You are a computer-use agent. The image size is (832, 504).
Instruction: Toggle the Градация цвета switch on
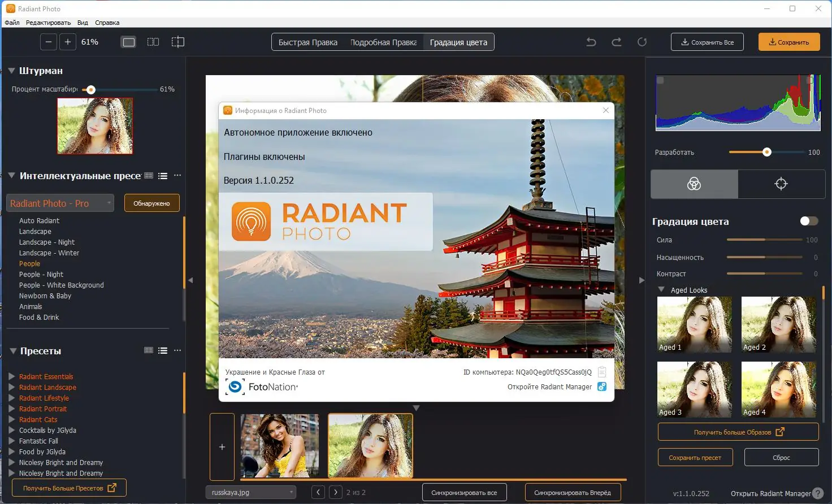coord(808,221)
